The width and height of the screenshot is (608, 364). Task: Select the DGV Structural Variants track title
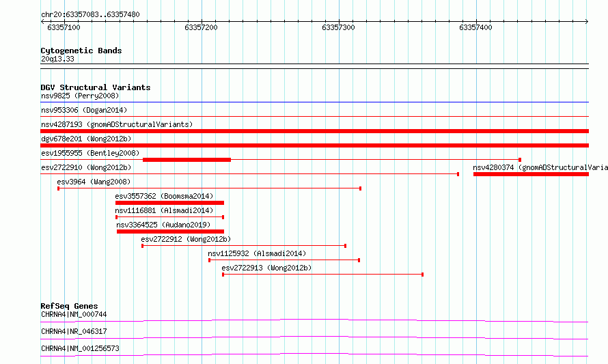tap(96, 87)
